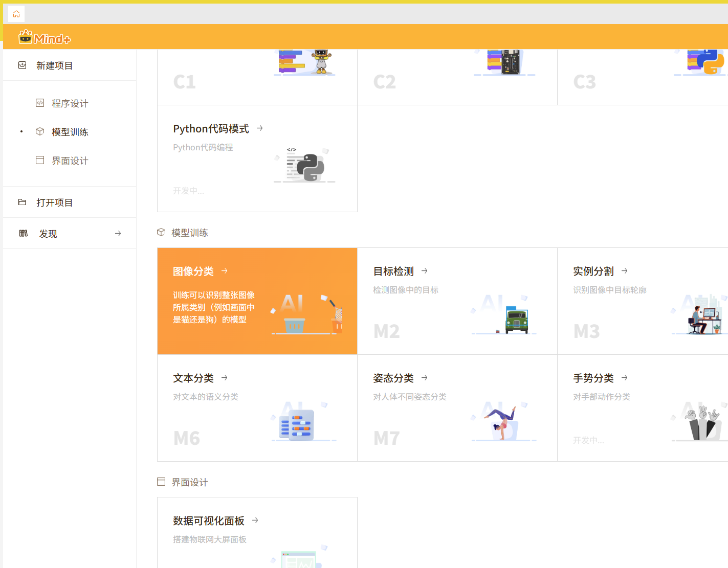Viewport: 728px width, 568px height.
Task: Click the 发现 library icon
Action: pyautogui.click(x=24, y=234)
